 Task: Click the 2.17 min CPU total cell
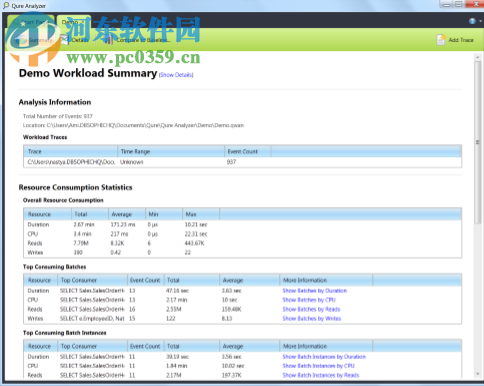176,300
